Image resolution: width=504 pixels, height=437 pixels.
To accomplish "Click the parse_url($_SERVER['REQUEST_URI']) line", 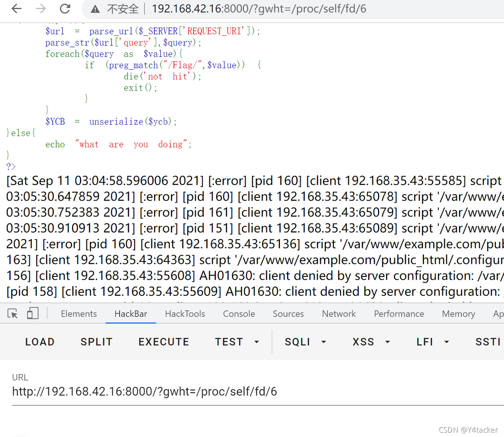I will 153,31.
